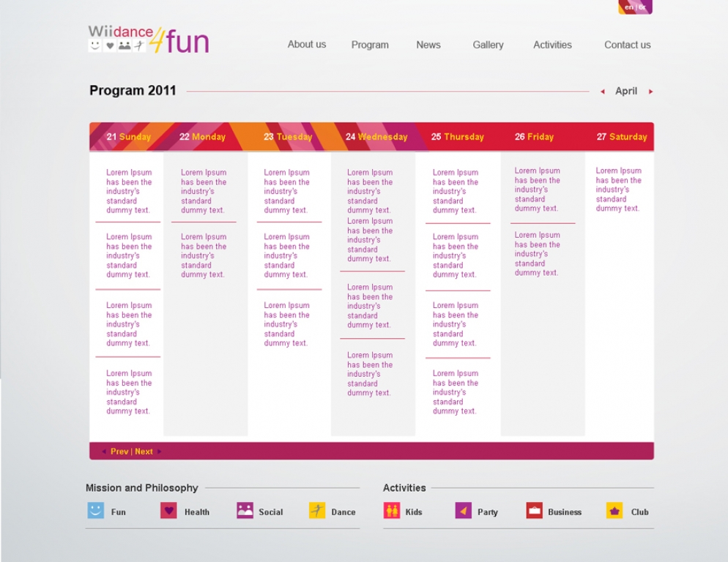Screen dimensions: 728x562
Task: Click the purple Party icon
Action: point(464,511)
